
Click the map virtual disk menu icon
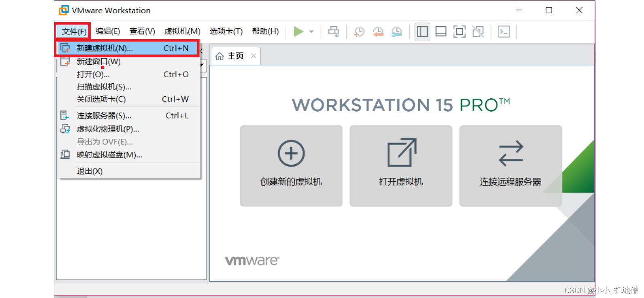click(65, 154)
